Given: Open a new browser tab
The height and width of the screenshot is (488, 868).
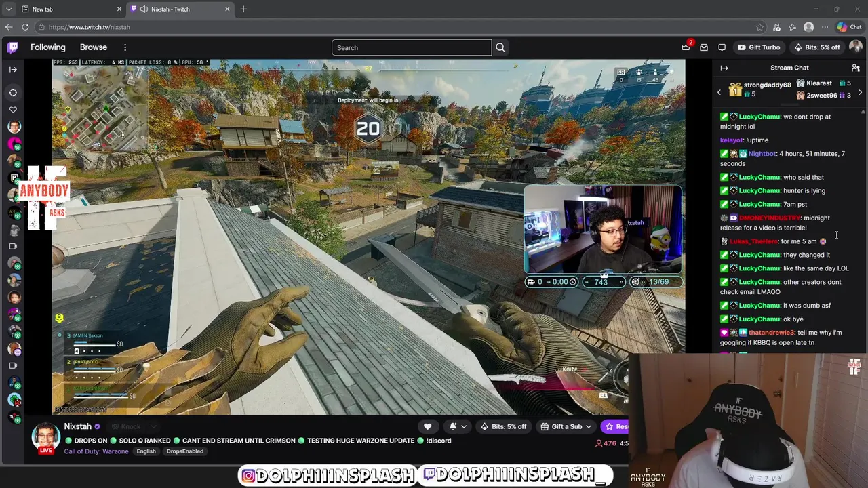Looking at the screenshot, I should pyautogui.click(x=243, y=9).
